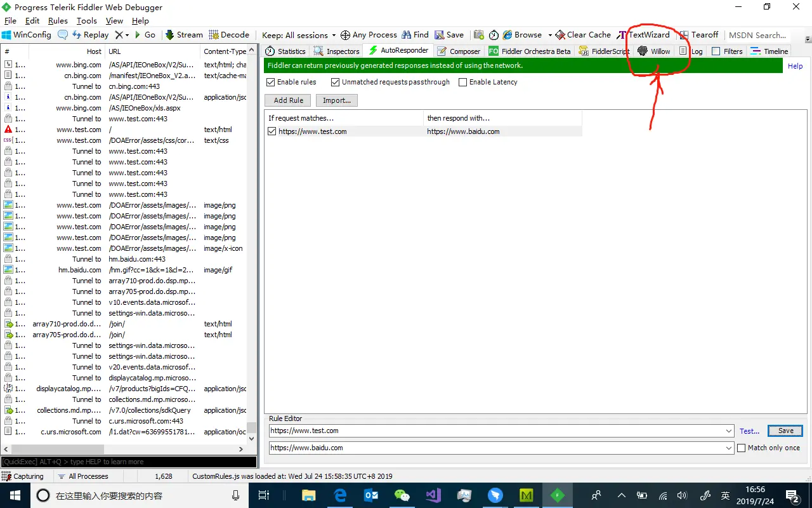Open the View menu
This screenshot has width=812, height=508.
coord(114,21)
